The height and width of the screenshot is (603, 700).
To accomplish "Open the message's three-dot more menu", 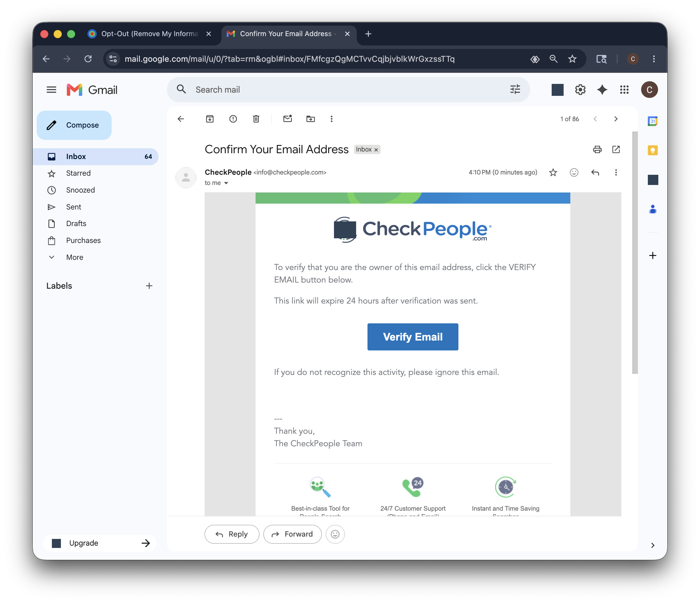I will 615,172.
